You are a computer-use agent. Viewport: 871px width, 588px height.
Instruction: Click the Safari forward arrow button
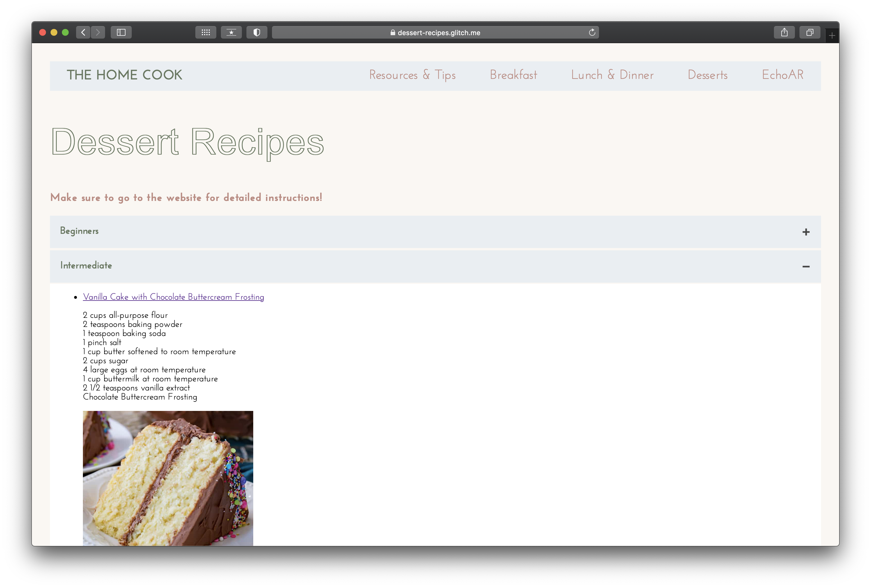(98, 33)
